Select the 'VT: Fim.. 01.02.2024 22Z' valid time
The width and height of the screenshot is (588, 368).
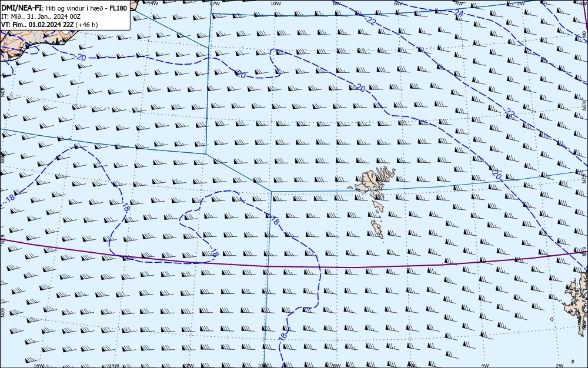click(x=38, y=25)
